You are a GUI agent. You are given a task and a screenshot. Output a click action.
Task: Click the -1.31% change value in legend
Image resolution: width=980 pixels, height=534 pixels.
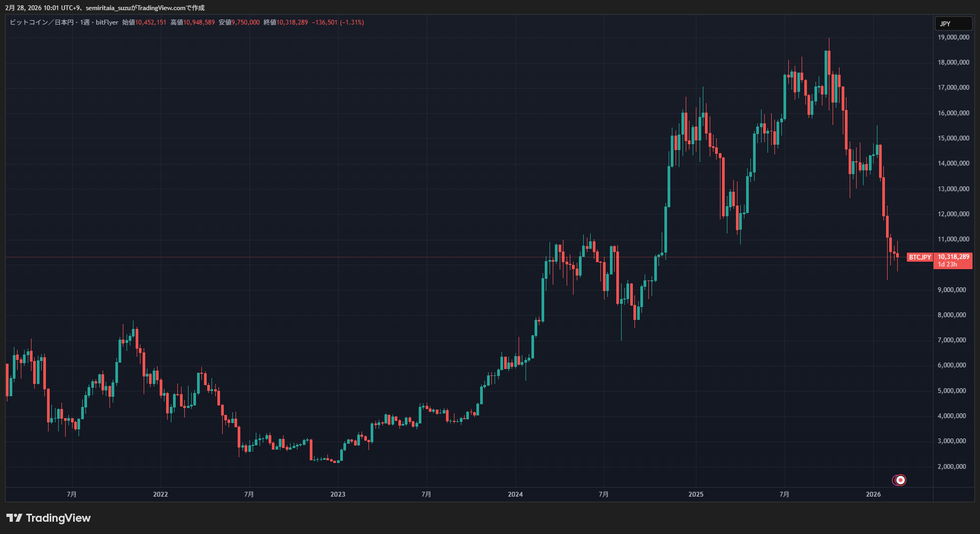[x=352, y=22]
